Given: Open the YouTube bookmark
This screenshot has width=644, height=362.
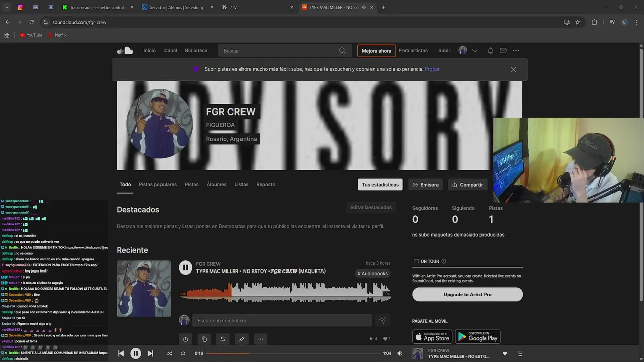Looking at the screenshot, I should (31, 35).
